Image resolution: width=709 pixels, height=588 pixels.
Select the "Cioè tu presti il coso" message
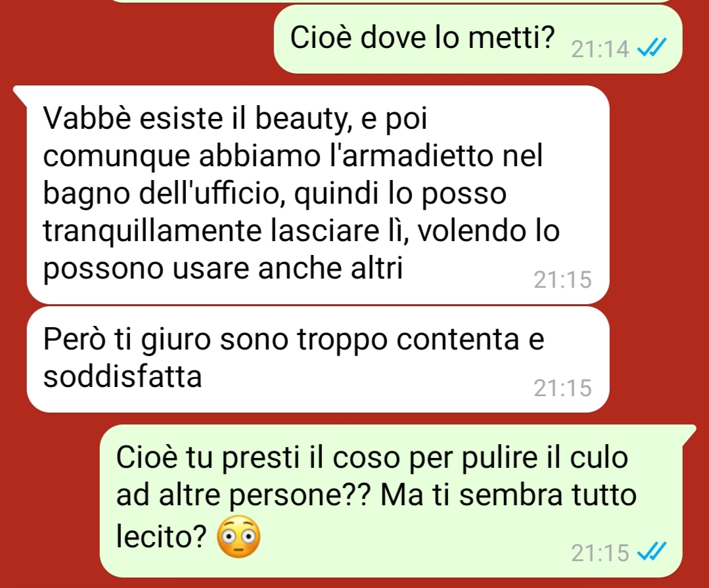pyautogui.click(x=398, y=501)
